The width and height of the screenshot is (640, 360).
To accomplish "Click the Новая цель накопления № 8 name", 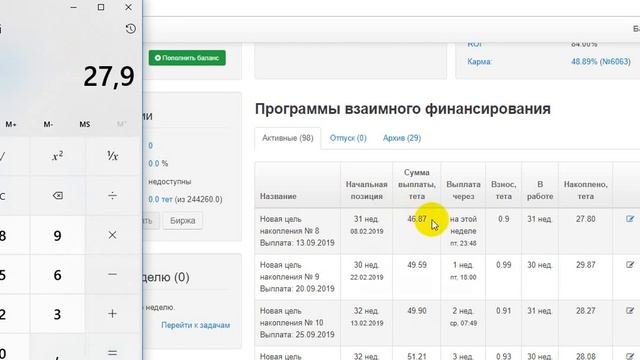I will pos(289,225).
